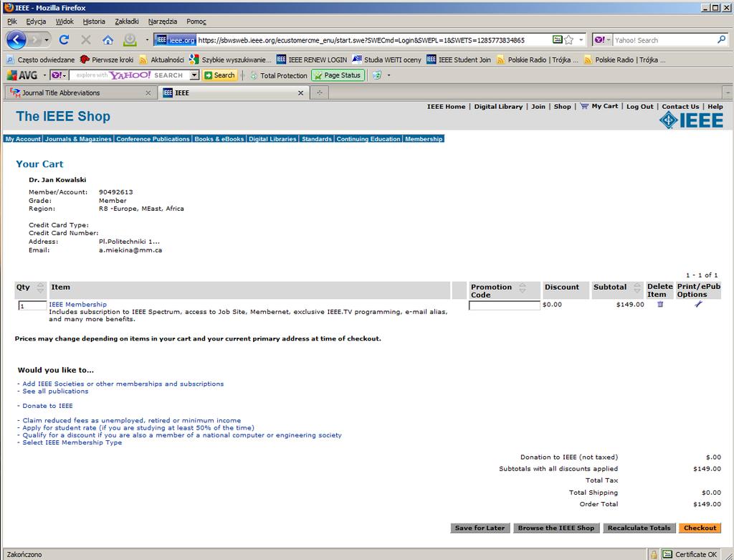Start a Yahoo search with the magnifier icon

[x=721, y=40]
